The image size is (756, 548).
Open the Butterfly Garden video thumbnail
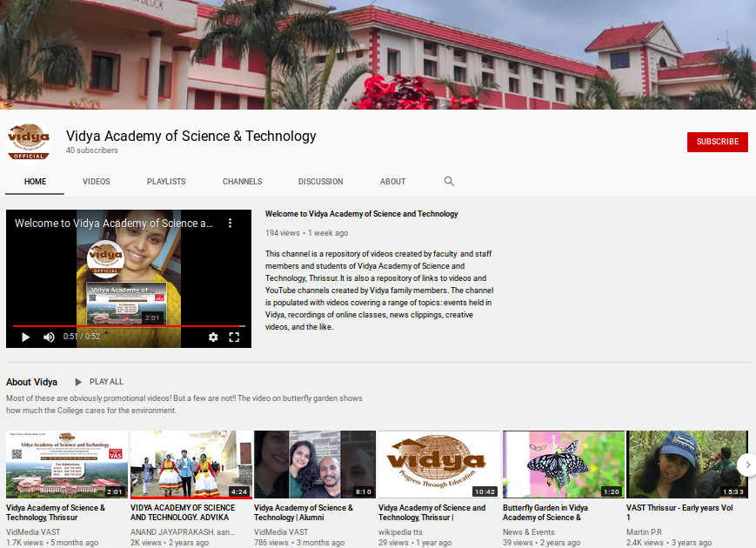point(564,464)
